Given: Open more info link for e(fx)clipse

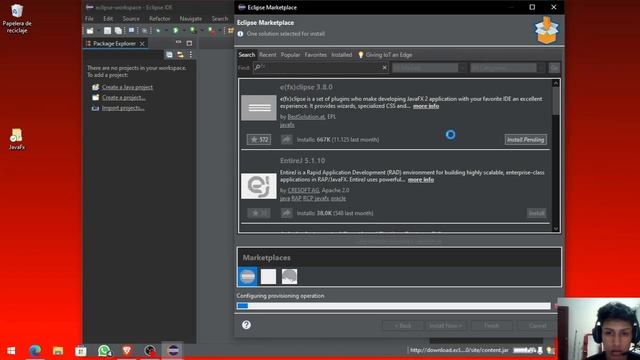Looking at the screenshot, I should tap(426, 106).
